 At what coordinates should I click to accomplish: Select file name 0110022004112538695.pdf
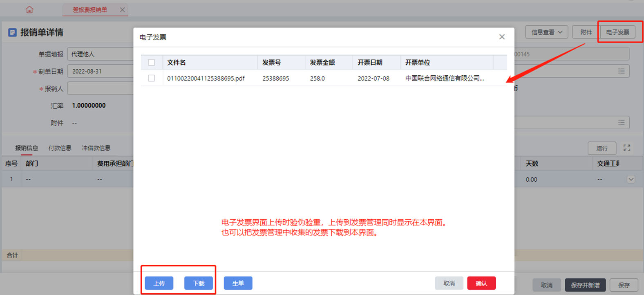click(206, 78)
